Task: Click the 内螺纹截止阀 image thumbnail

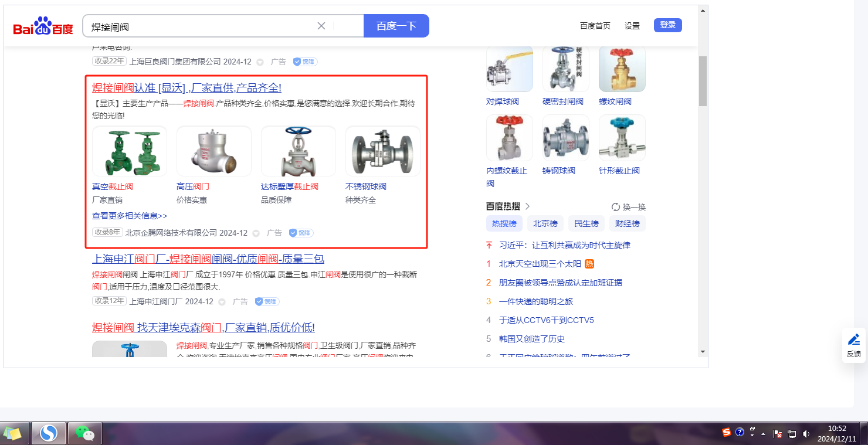Action: tap(510, 138)
